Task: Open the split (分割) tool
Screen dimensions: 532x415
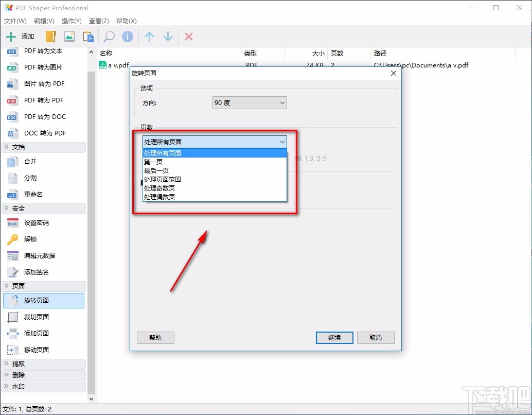Action: (43, 178)
